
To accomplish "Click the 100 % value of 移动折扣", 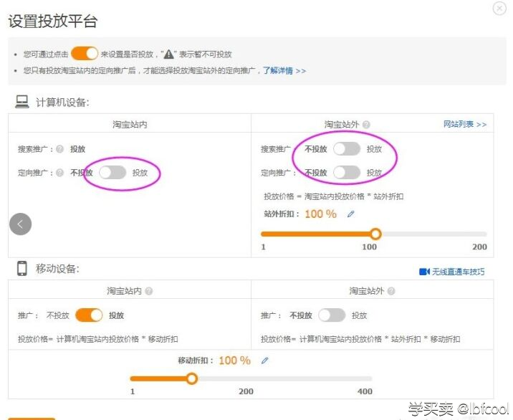I will click(234, 361).
